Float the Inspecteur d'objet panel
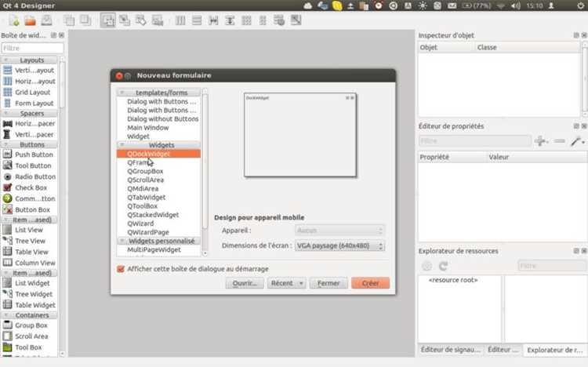The width and height of the screenshot is (588, 367). [576, 35]
